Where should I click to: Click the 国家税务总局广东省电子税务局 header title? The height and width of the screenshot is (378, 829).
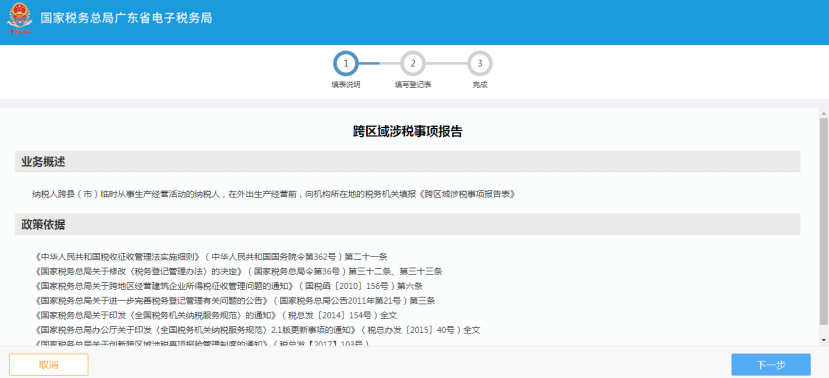click(x=126, y=18)
